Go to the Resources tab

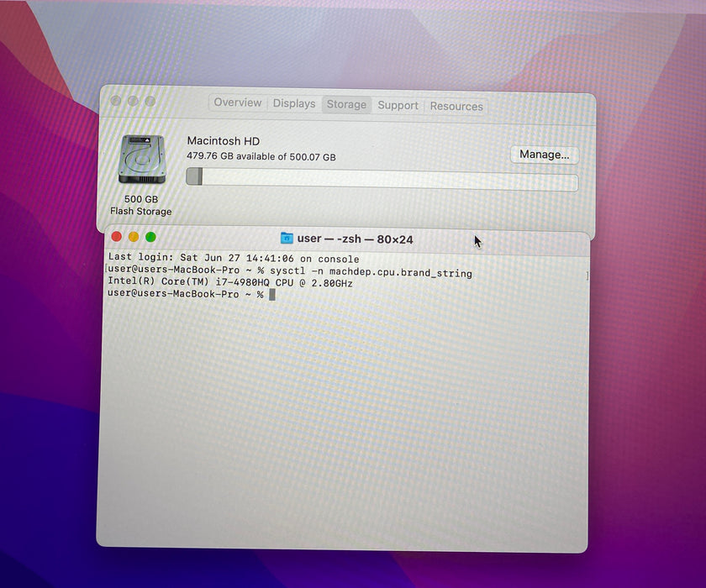pyautogui.click(x=456, y=106)
